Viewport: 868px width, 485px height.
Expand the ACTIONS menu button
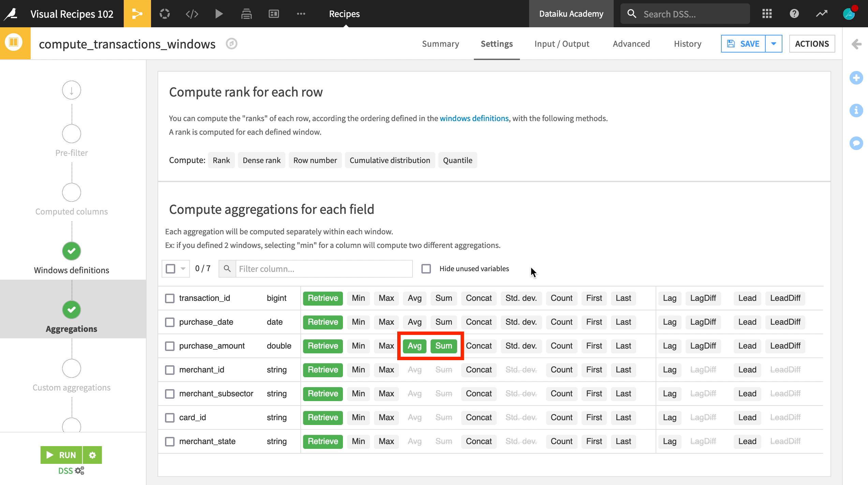pyautogui.click(x=812, y=44)
